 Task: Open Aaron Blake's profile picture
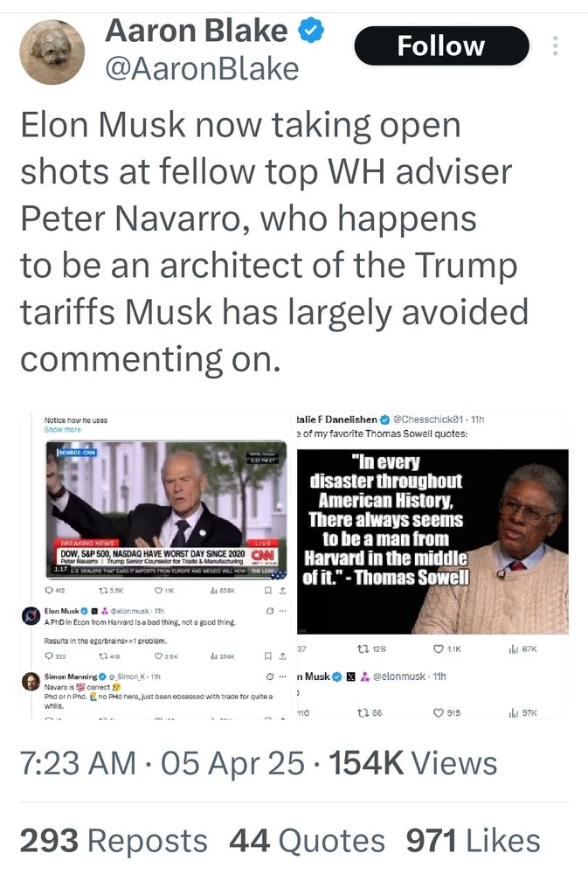pyautogui.click(x=52, y=52)
